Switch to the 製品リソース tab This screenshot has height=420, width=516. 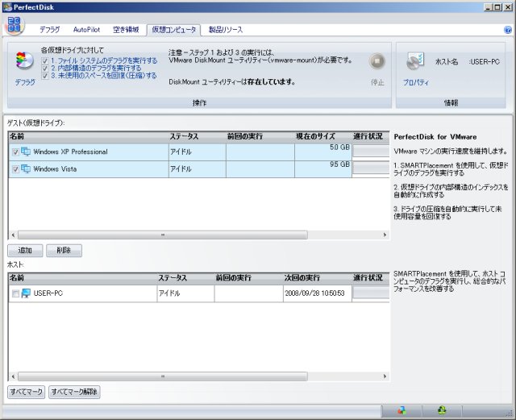226,30
